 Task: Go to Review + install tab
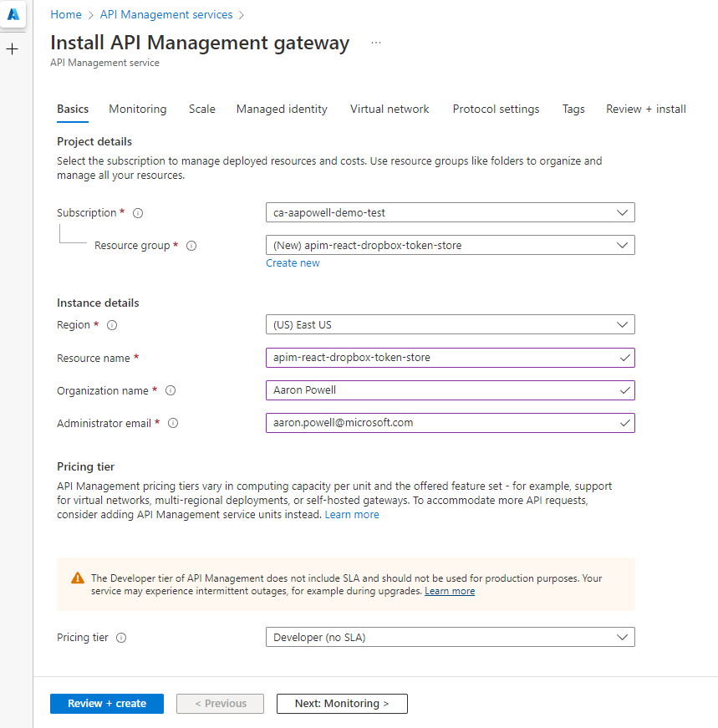(x=645, y=109)
